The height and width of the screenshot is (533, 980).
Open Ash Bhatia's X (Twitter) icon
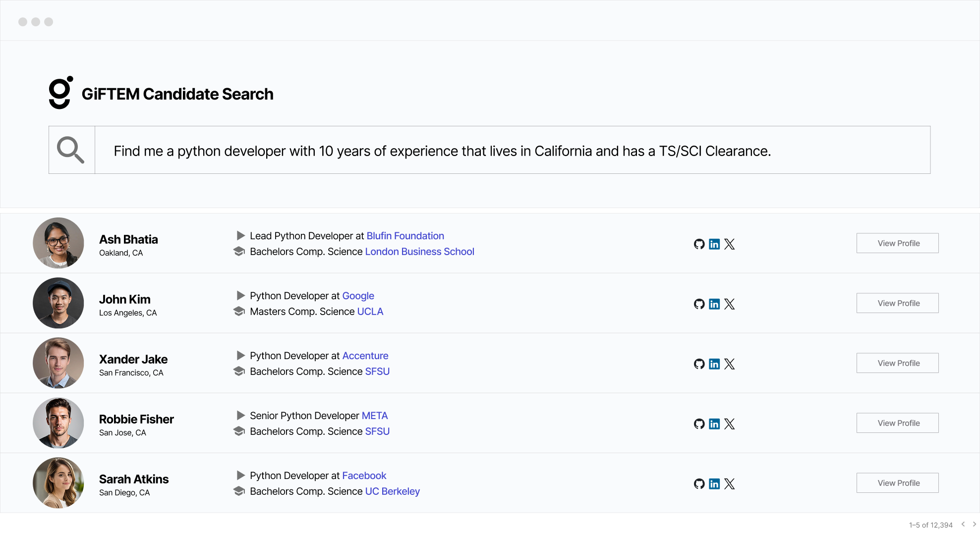(729, 244)
